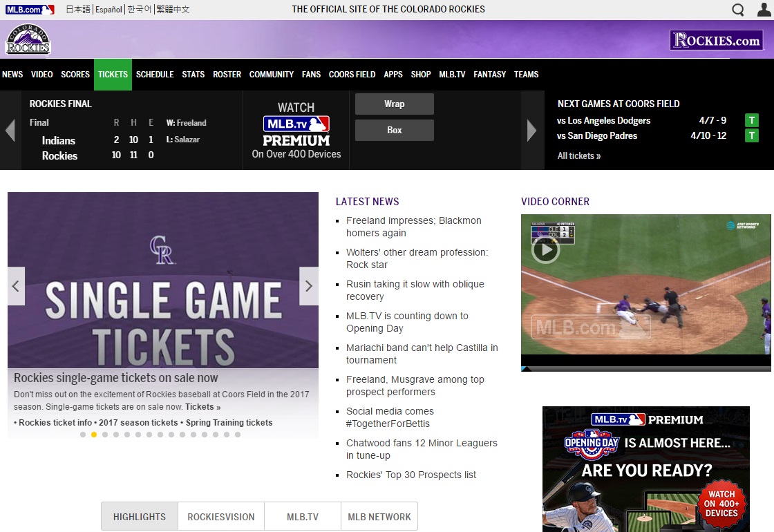Click ticket icon for Los Angeles Dodgers series
The width and height of the screenshot is (774, 532).
pyautogui.click(x=751, y=120)
